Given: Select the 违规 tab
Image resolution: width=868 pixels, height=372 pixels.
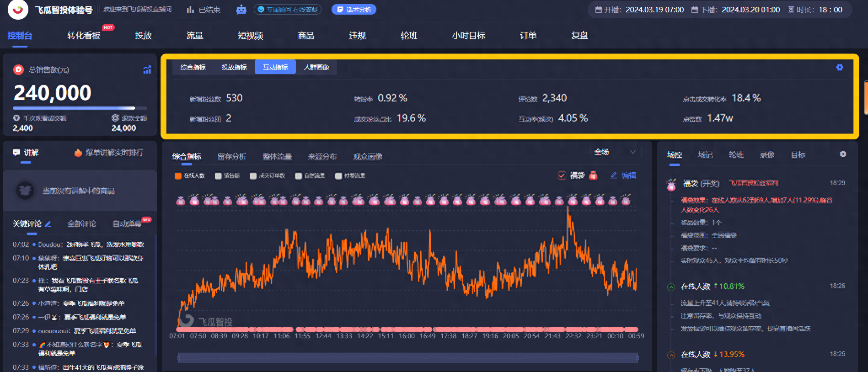Looking at the screenshot, I should [x=358, y=36].
